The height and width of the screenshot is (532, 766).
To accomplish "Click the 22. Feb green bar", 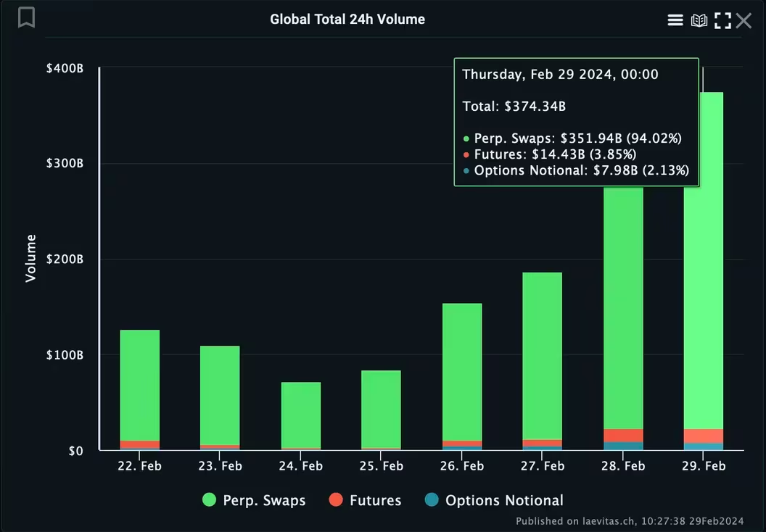I will (x=139, y=384).
